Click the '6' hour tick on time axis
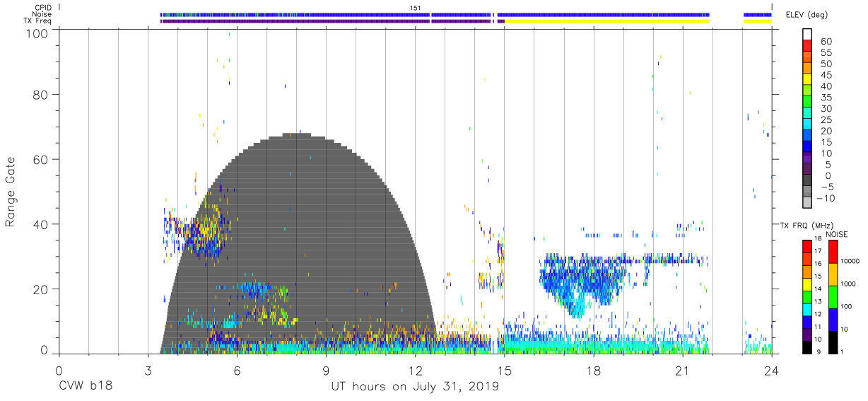 [237, 371]
